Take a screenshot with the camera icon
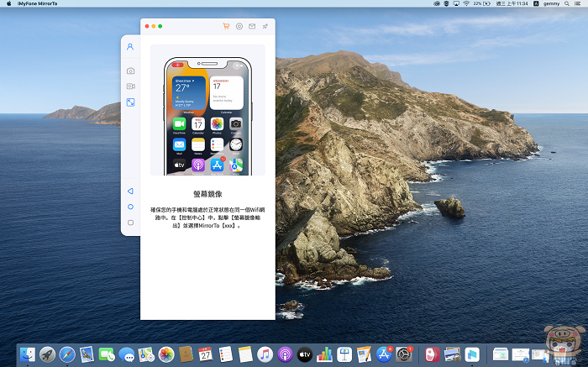Screen dimensions: 588x367 click(130, 71)
